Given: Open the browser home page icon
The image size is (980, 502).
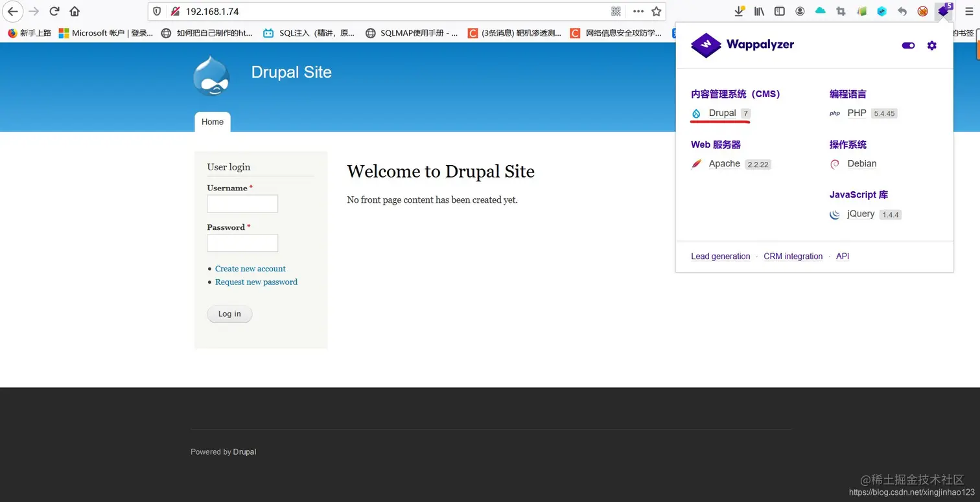Looking at the screenshot, I should pos(75,11).
